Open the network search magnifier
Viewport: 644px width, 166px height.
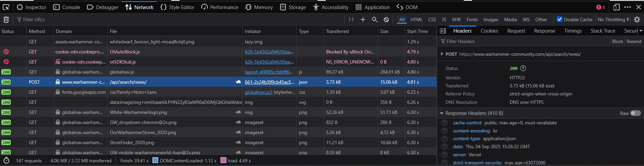point(375,19)
